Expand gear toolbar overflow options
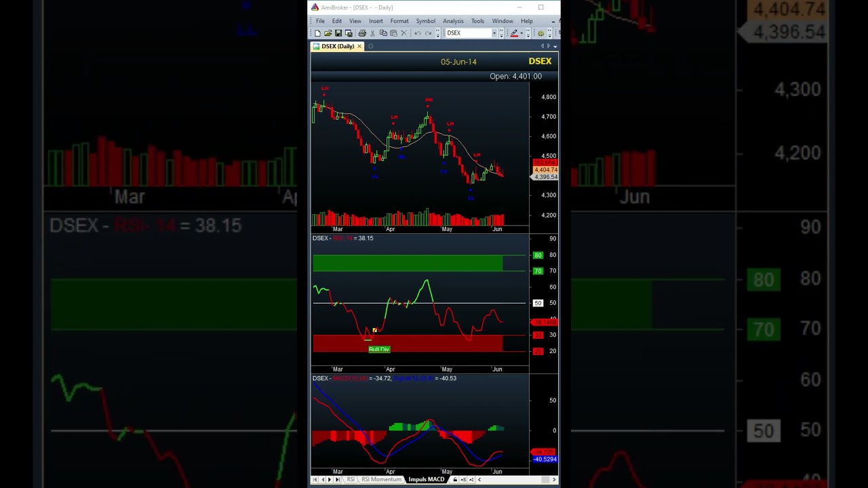 (550, 33)
